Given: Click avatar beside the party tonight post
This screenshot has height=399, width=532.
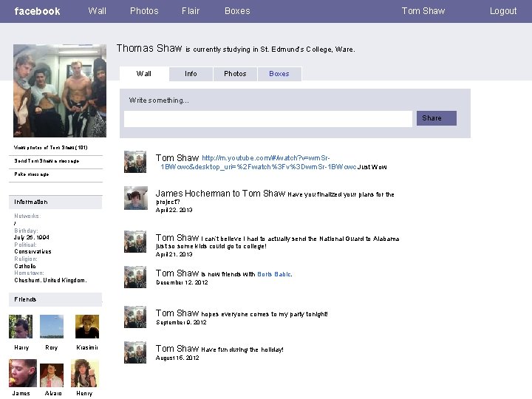Looking at the screenshot, I should tap(135, 317).
